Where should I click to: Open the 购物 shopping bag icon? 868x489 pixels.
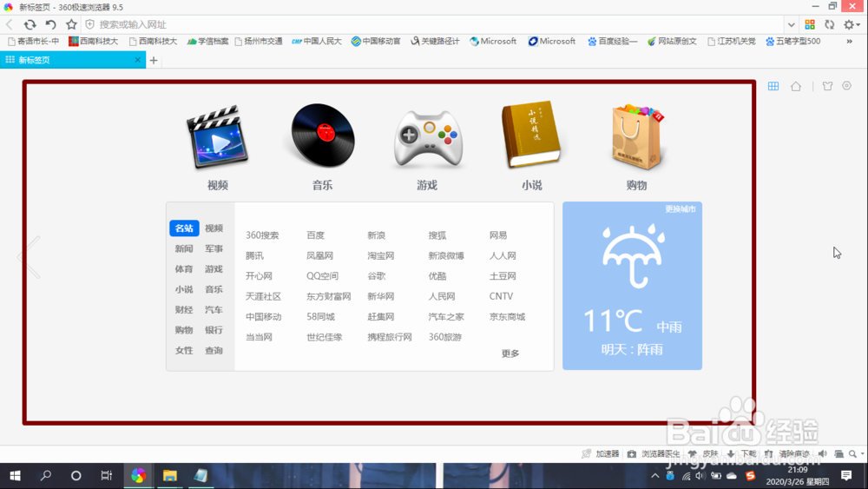636,136
